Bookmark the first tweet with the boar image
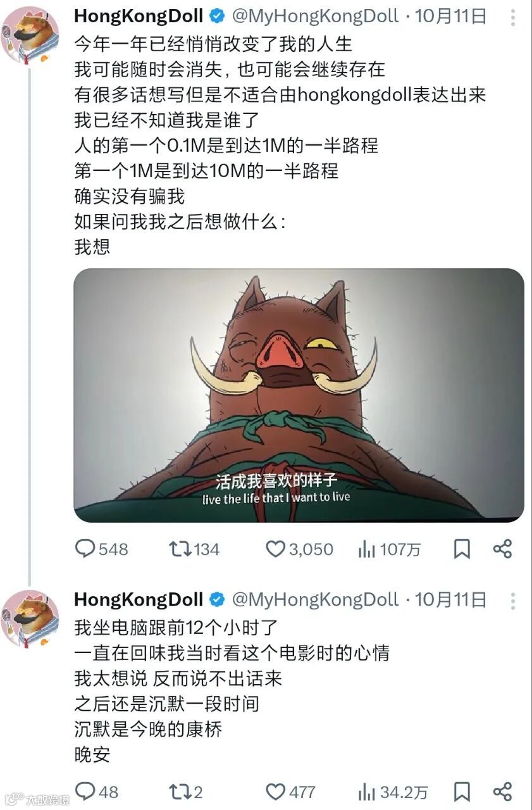This screenshot has height=810, width=532. [x=462, y=549]
